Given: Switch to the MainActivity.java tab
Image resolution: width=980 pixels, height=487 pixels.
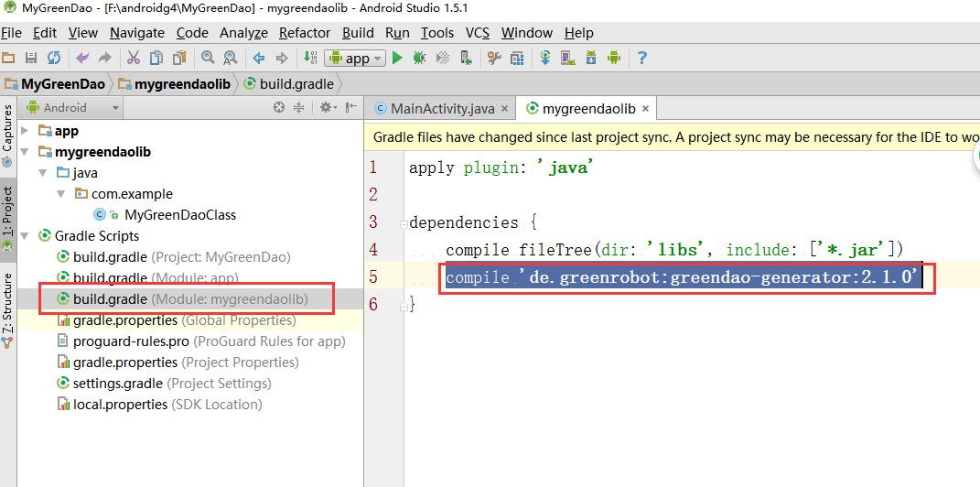Looking at the screenshot, I should (x=441, y=109).
